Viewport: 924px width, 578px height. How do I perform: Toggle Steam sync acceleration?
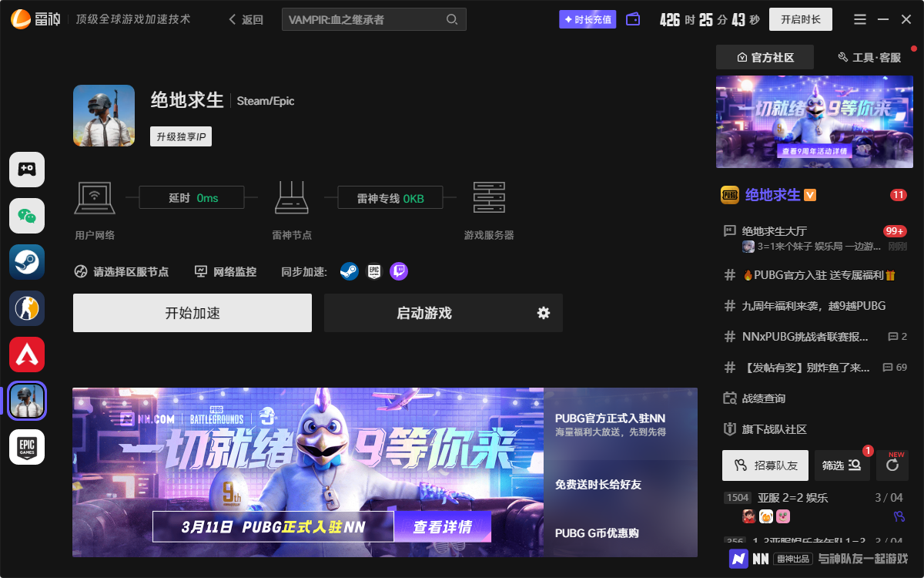[x=349, y=271]
